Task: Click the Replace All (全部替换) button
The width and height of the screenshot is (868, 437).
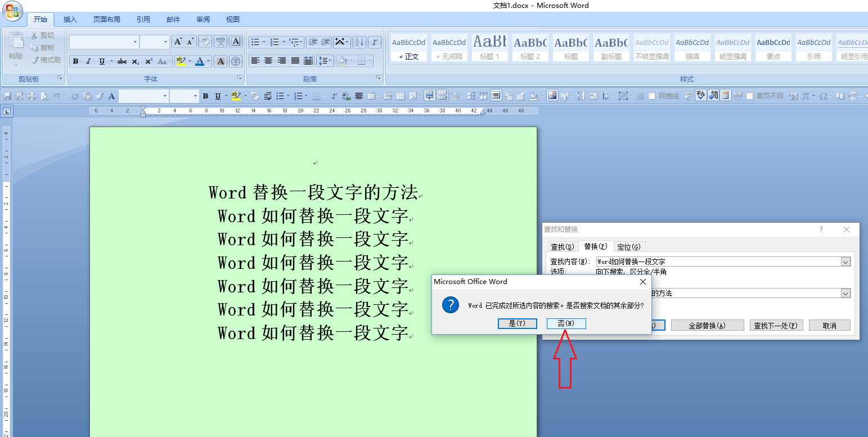Action: pos(708,325)
